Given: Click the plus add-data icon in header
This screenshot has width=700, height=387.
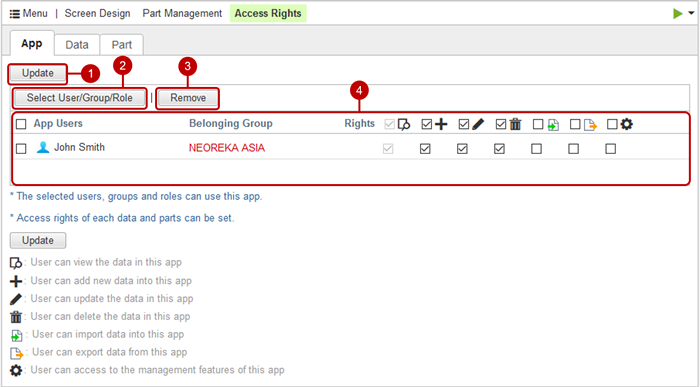Looking at the screenshot, I should [x=441, y=124].
